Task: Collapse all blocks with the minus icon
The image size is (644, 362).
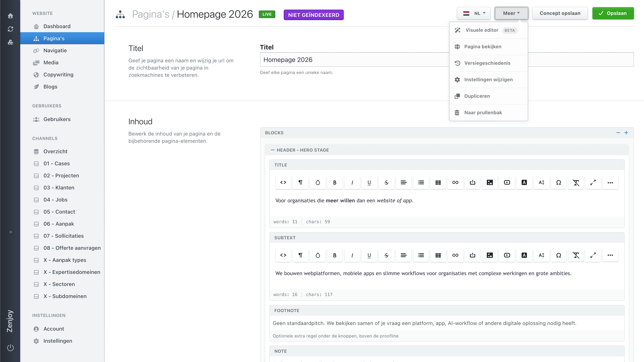Action: coord(618,133)
